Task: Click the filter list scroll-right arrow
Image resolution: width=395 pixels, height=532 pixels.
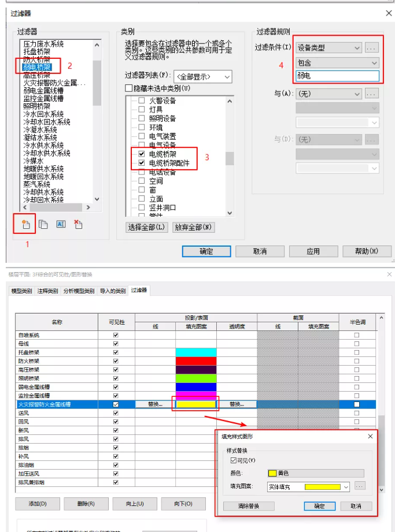Action: click(88, 207)
